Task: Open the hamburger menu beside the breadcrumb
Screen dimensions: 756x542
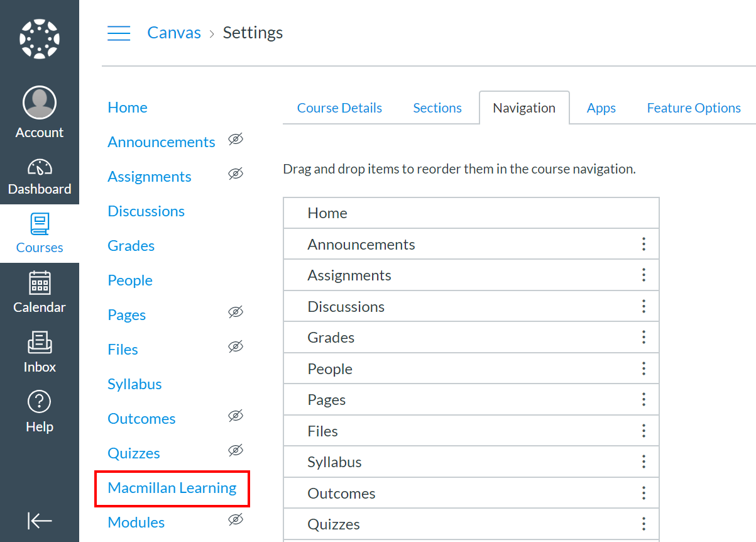Action: [x=119, y=33]
